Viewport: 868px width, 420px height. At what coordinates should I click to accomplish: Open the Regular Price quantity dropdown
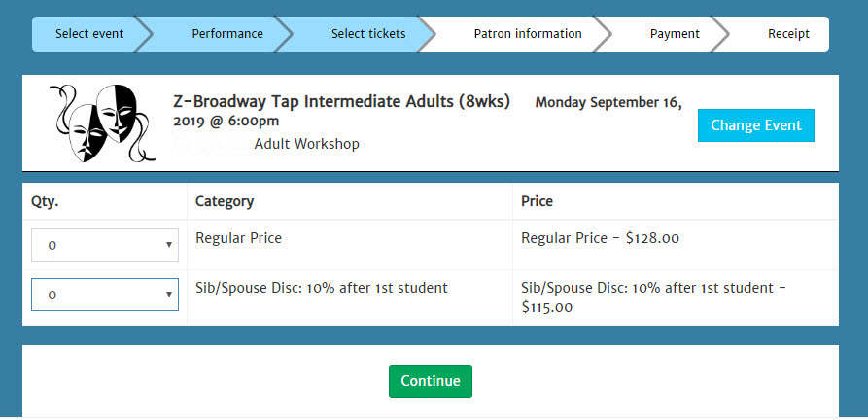pyautogui.click(x=105, y=245)
